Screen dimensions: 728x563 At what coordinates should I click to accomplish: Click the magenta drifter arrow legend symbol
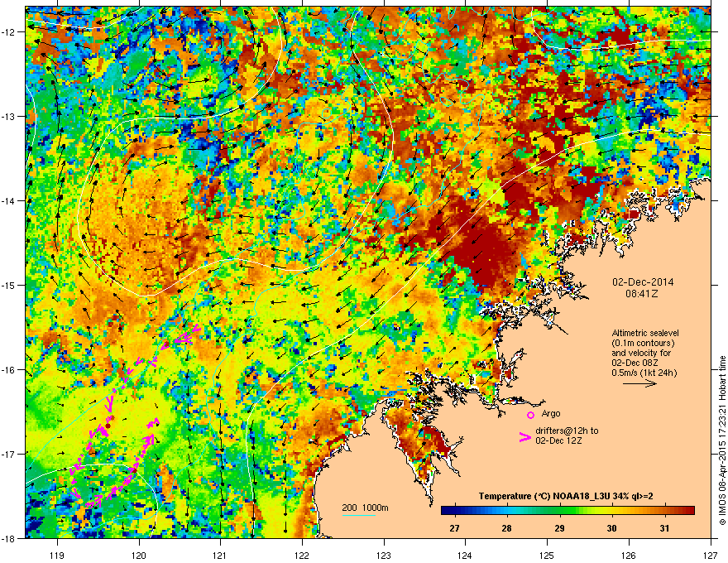coord(525,437)
